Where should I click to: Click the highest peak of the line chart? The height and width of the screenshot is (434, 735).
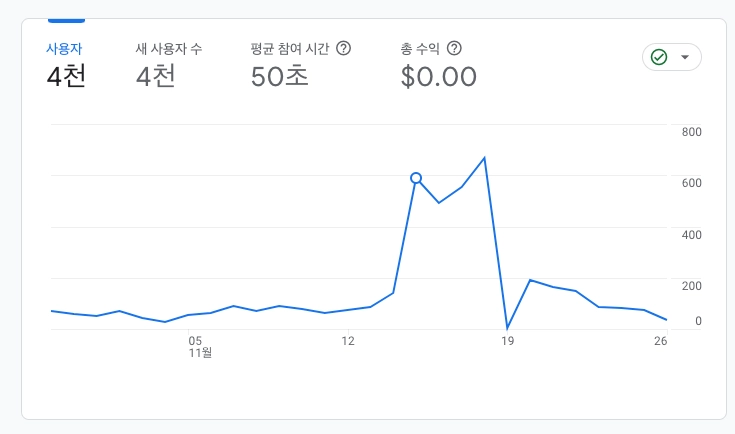485,158
